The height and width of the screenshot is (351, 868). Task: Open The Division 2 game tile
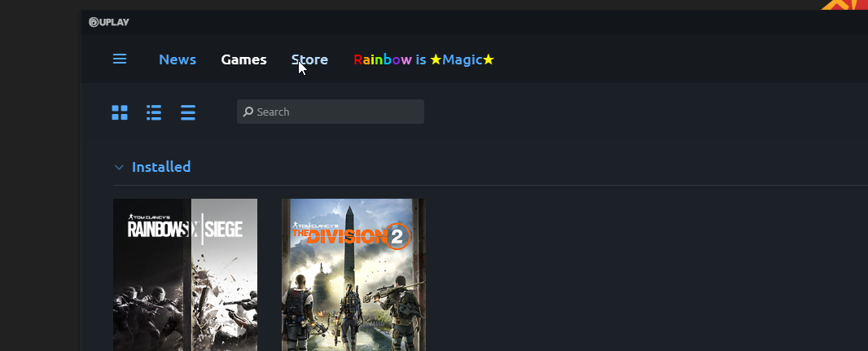coord(353,274)
